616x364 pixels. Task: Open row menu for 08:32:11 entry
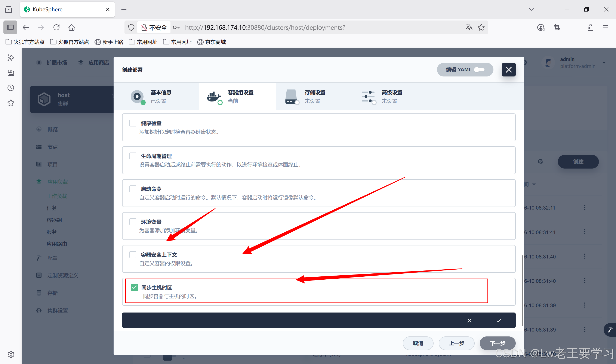click(585, 207)
